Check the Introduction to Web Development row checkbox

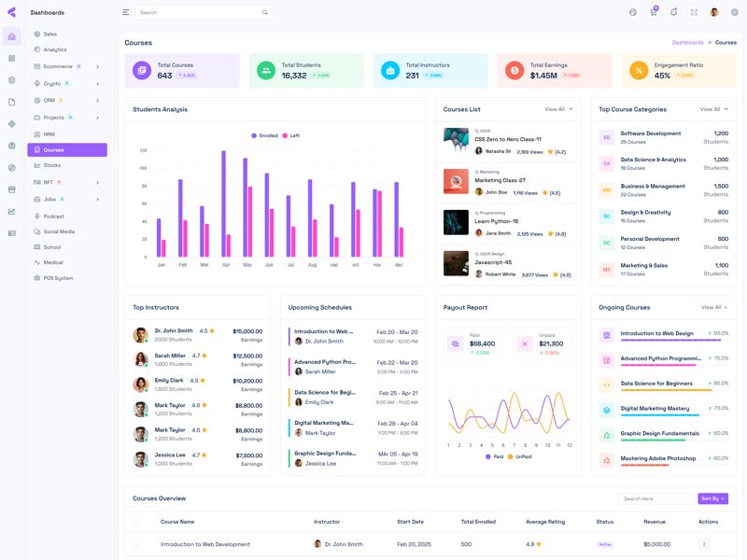(136, 544)
